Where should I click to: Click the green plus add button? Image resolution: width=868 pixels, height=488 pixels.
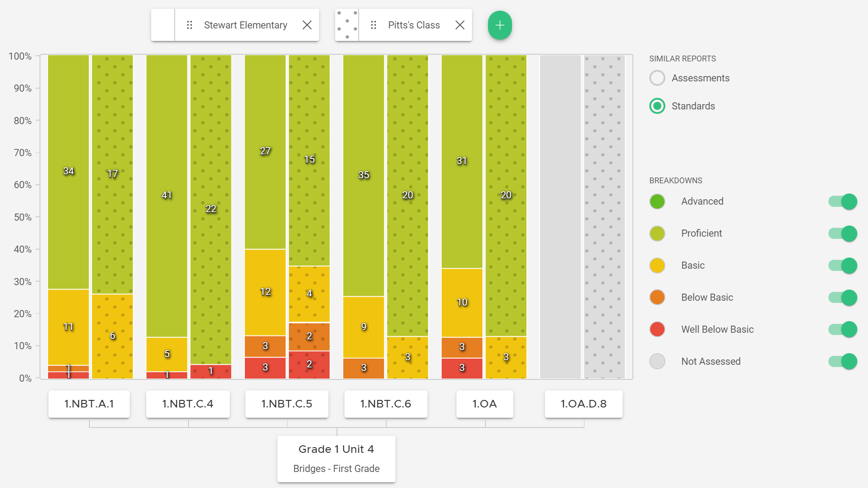tap(500, 25)
